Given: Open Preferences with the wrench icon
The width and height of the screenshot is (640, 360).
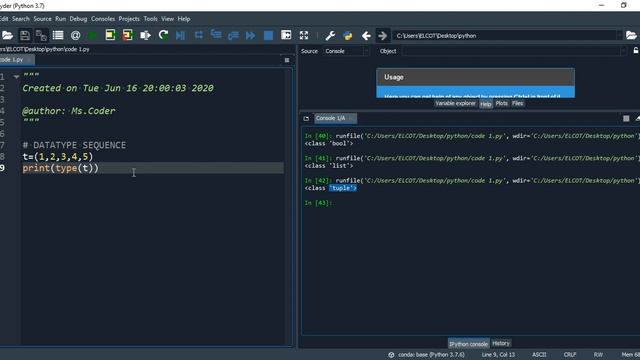Looking at the screenshot, I should 330,36.
